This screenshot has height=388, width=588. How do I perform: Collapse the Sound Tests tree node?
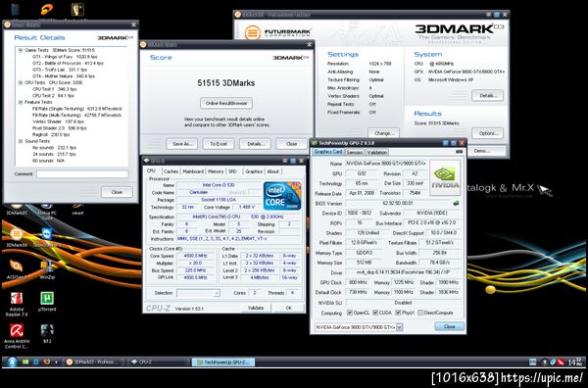click(21, 141)
